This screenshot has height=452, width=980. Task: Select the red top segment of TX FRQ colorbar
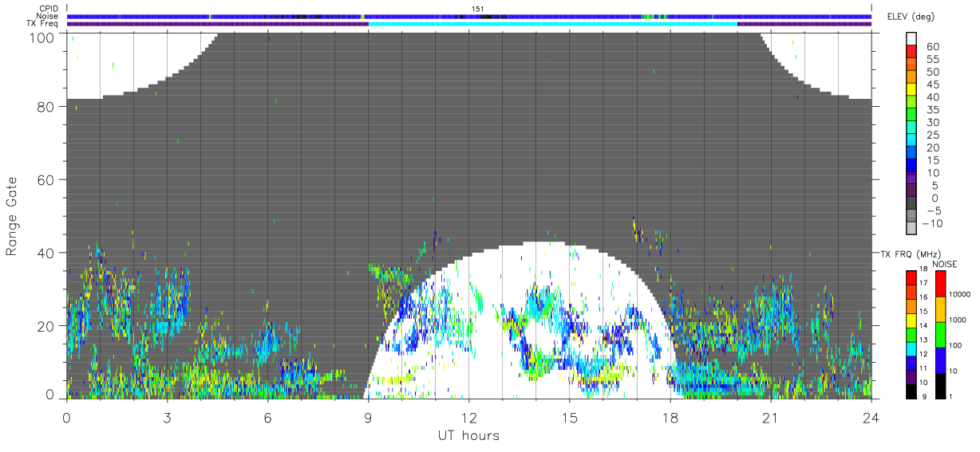pos(911,277)
